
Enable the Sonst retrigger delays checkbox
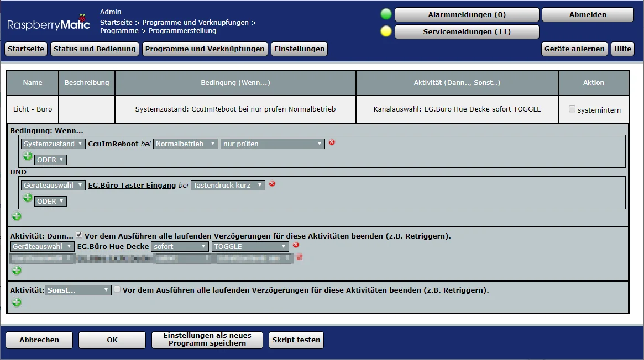click(x=117, y=289)
